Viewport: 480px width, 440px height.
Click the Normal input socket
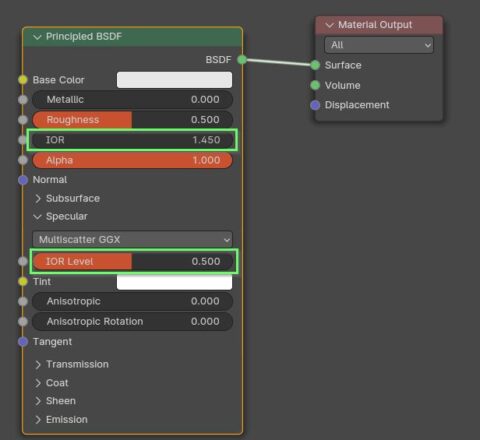pos(23,180)
